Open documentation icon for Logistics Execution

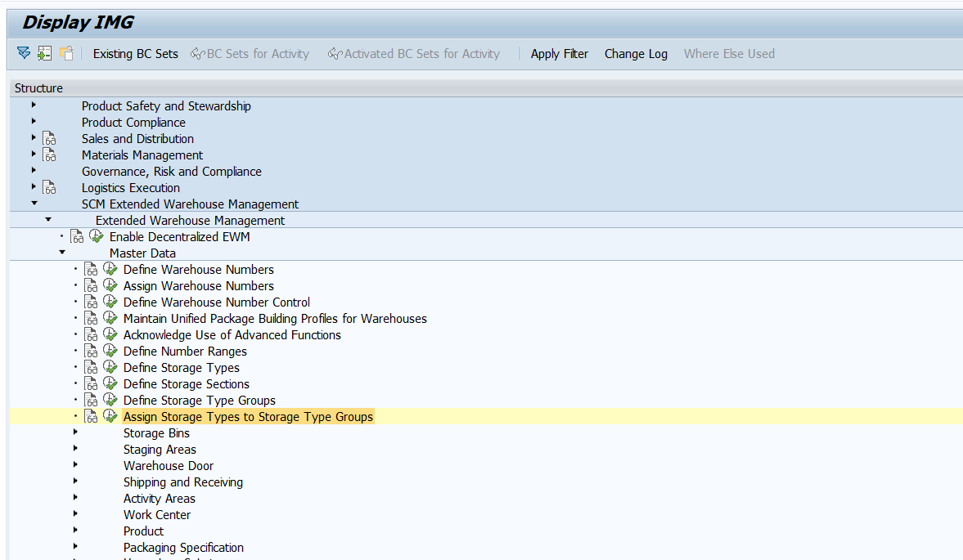point(49,188)
